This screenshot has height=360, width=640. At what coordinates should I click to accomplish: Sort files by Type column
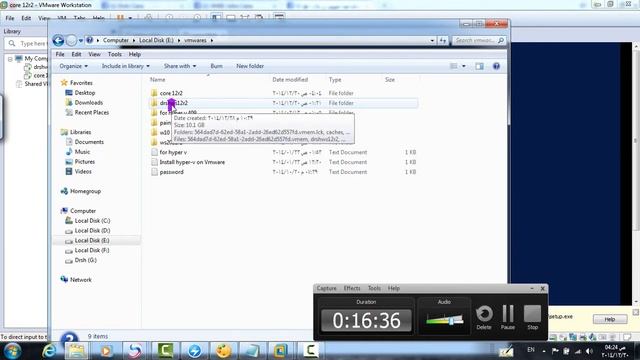coord(335,80)
